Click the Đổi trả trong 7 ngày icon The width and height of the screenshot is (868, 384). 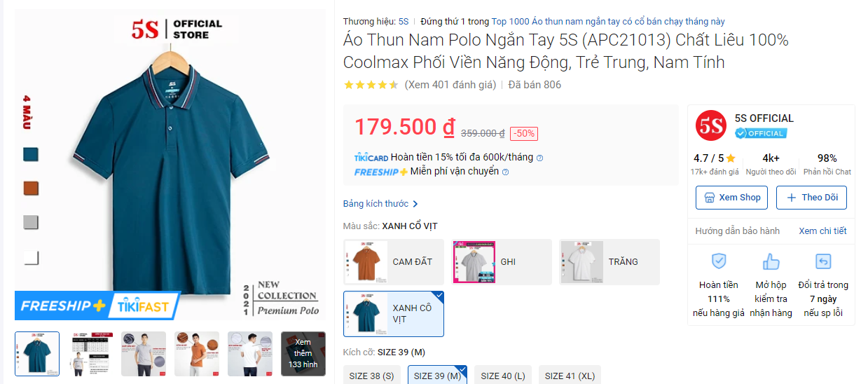pos(823,261)
